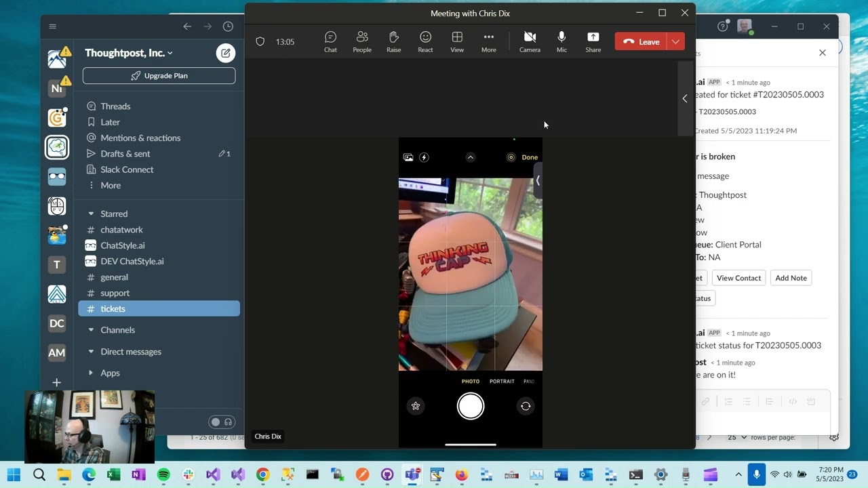Toggle the flash icon in phone camera

click(424, 157)
